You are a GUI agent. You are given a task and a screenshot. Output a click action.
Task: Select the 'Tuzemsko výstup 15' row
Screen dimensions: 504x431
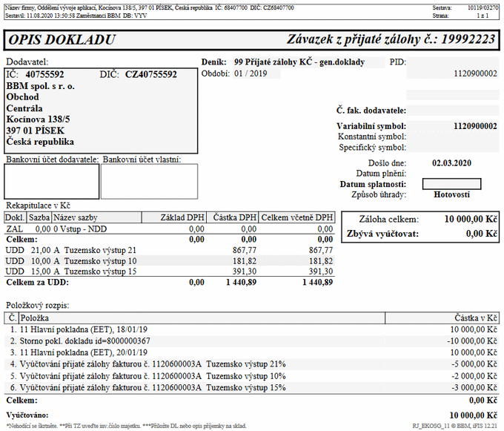pos(170,272)
